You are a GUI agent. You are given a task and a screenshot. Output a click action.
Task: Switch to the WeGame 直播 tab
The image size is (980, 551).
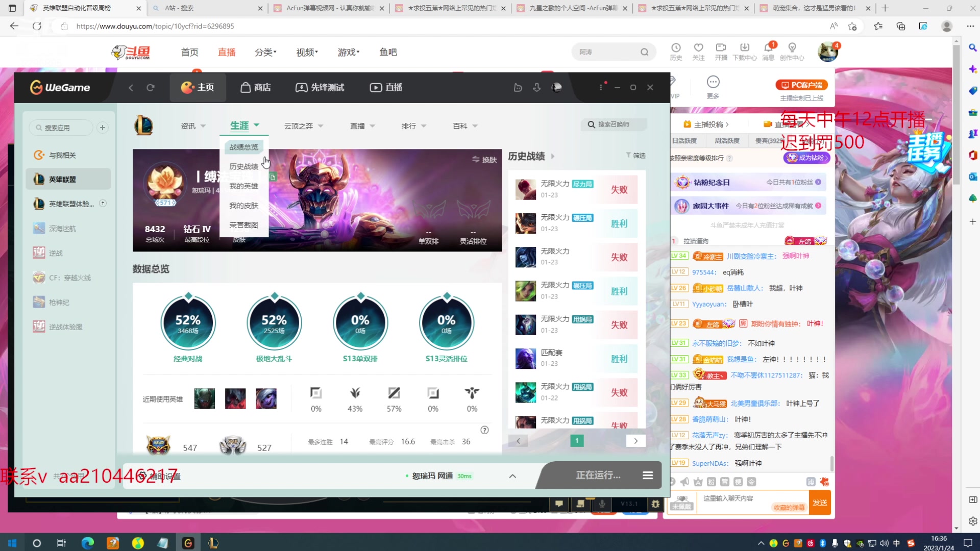tap(386, 88)
